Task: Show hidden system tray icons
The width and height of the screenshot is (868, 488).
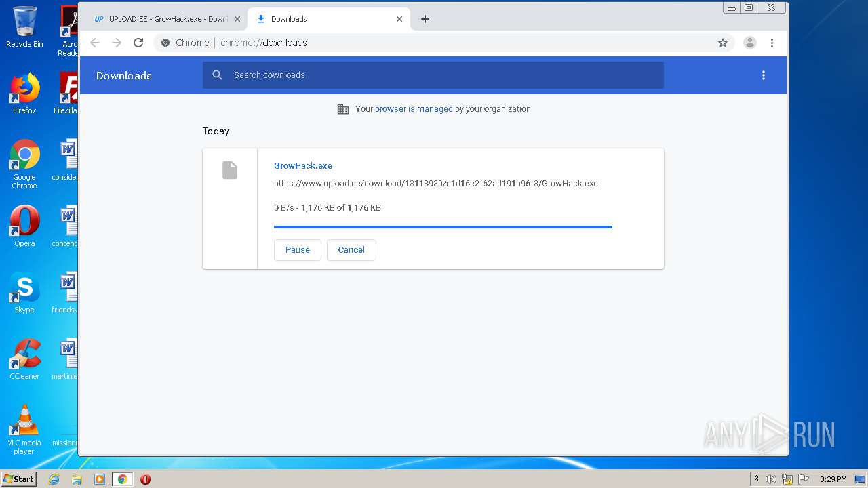Action: point(756,479)
